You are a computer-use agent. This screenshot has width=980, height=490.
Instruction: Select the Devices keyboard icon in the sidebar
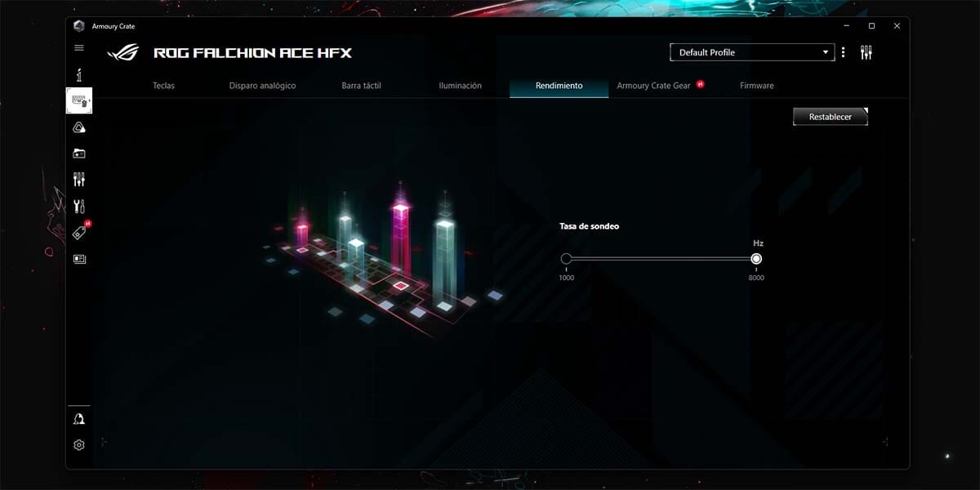[79, 100]
